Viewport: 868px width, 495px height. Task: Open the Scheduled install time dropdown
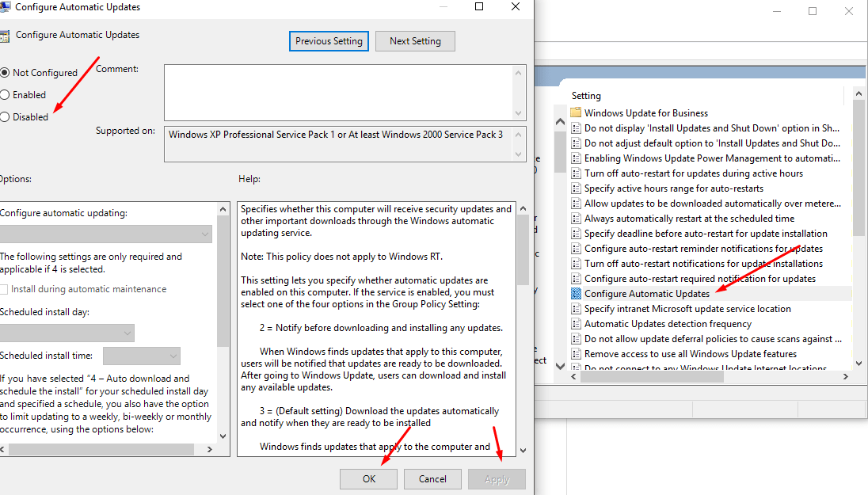point(142,356)
